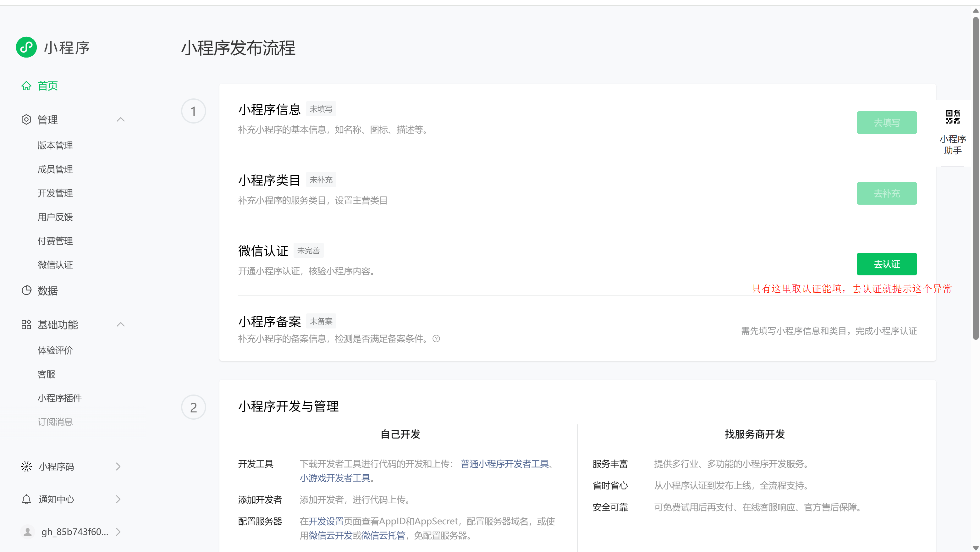980x552 pixels.
Task: Click the help question mark near 备案
Action: (436, 339)
